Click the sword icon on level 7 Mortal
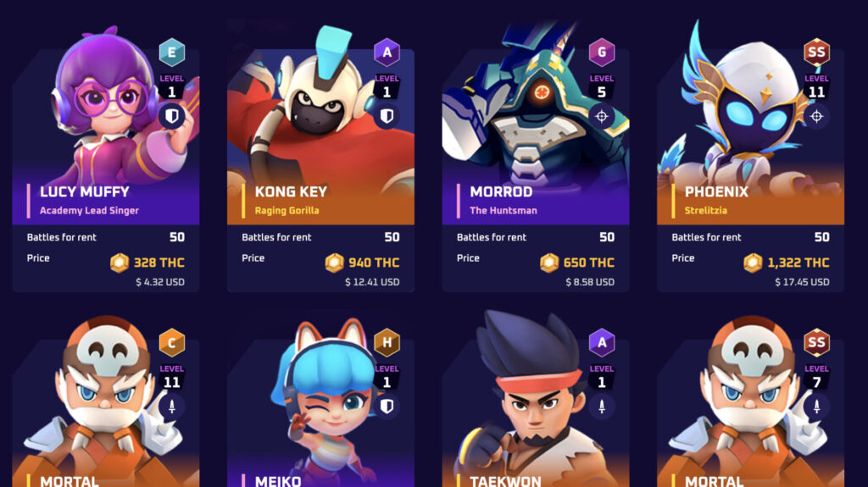868x487 pixels. [816, 407]
